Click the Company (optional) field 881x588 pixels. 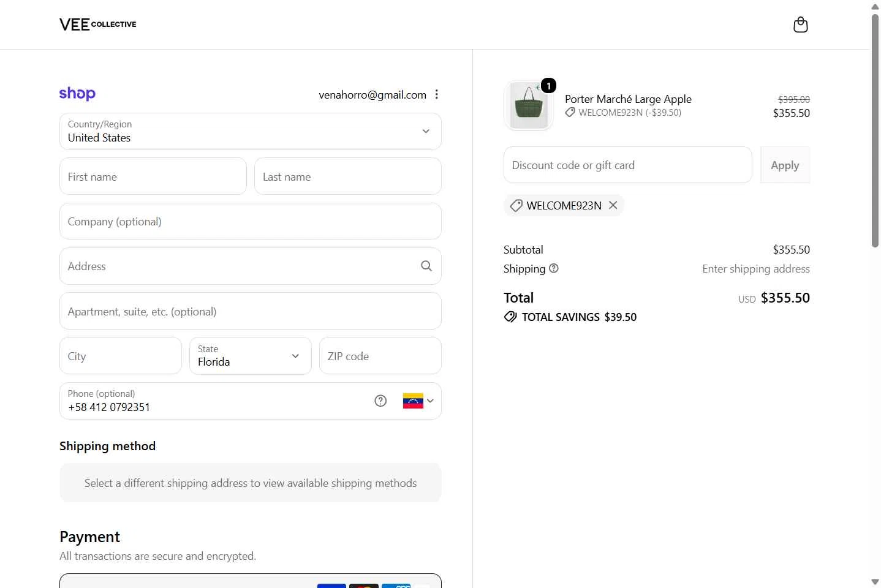(x=251, y=221)
